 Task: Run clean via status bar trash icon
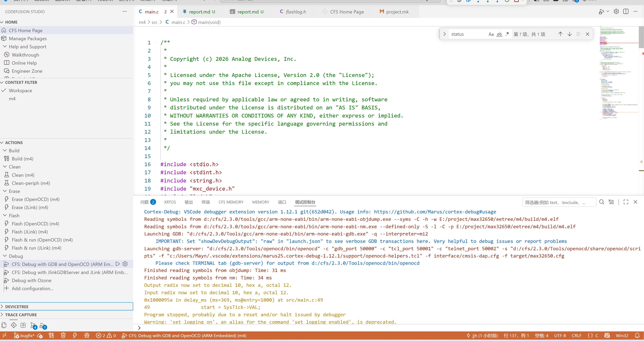[x=63, y=335]
